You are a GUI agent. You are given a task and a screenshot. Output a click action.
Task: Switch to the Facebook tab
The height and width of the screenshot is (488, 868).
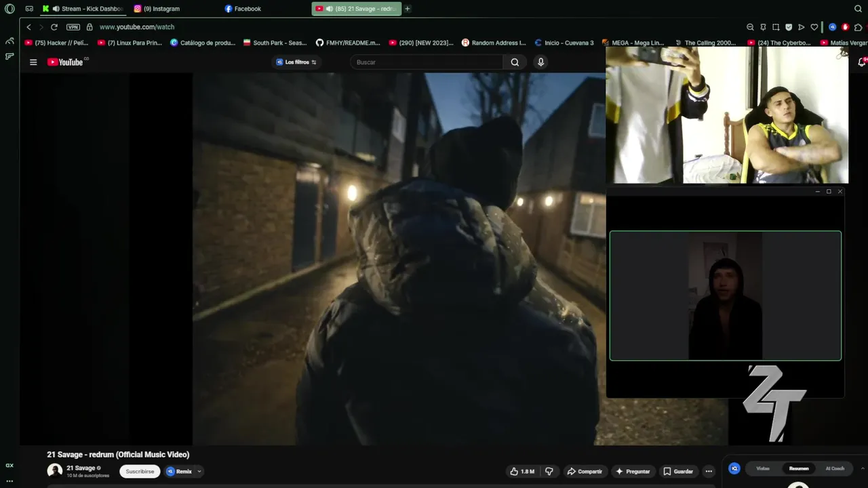click(243, 9)
